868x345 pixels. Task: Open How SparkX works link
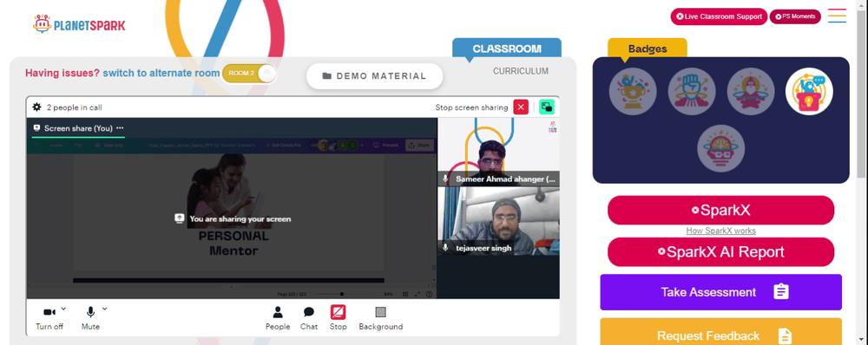click(720, 231)
